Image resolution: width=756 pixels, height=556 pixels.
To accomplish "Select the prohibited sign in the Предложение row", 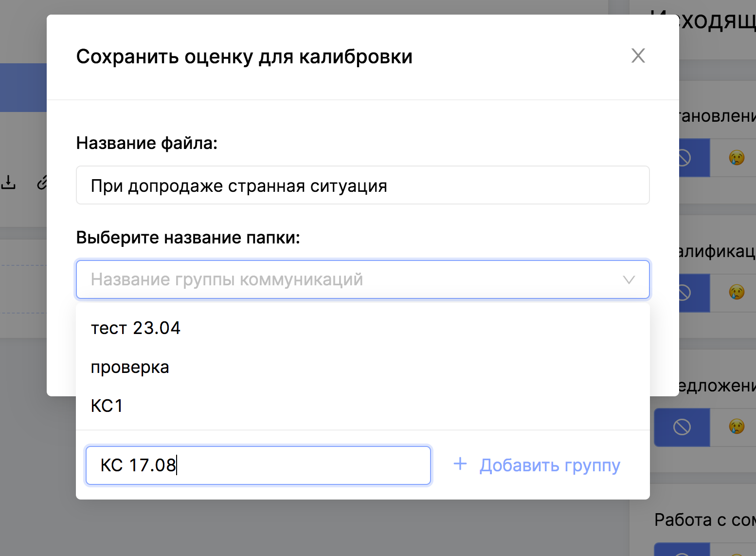I will (x=682, y=427).
